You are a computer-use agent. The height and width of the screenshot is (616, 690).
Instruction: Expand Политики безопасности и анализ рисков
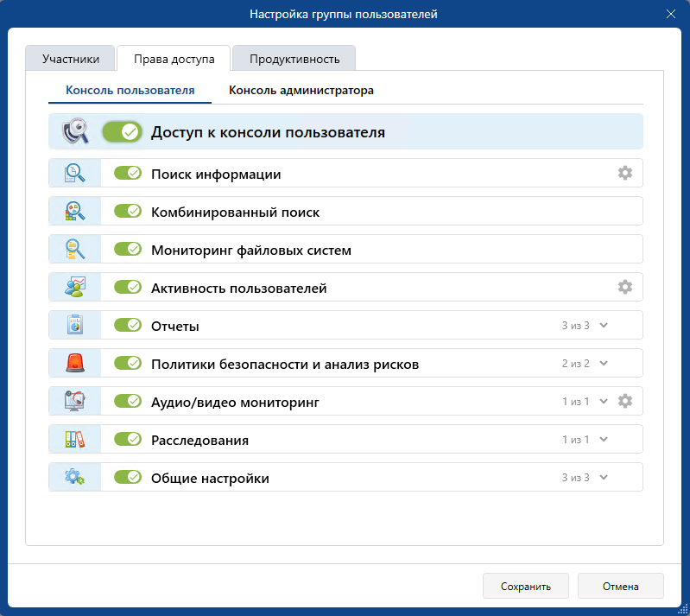605,364
